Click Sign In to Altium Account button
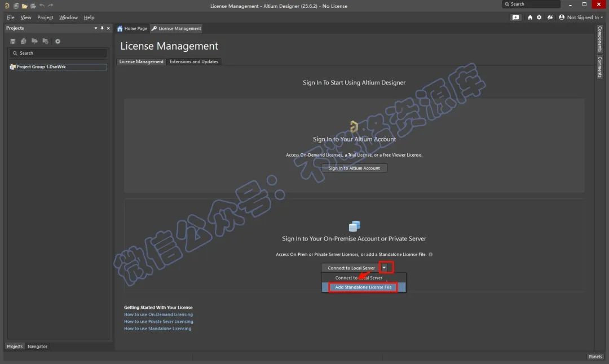Screen dimensions: 609x364 point(354,168)
